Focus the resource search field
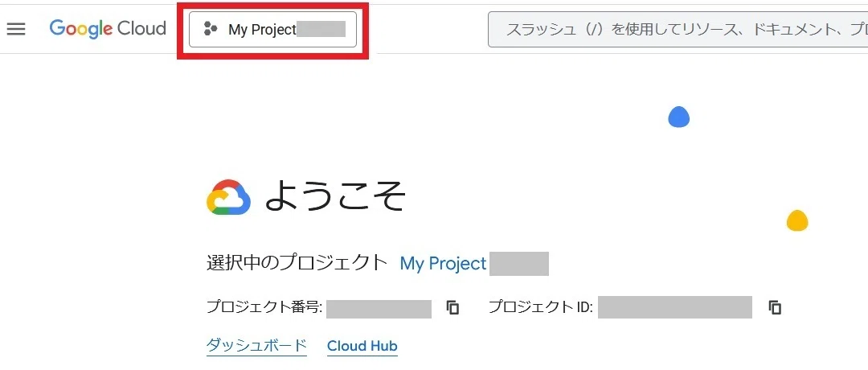The image size is (868, 370). pyautogui.click(x=678, y=29)
